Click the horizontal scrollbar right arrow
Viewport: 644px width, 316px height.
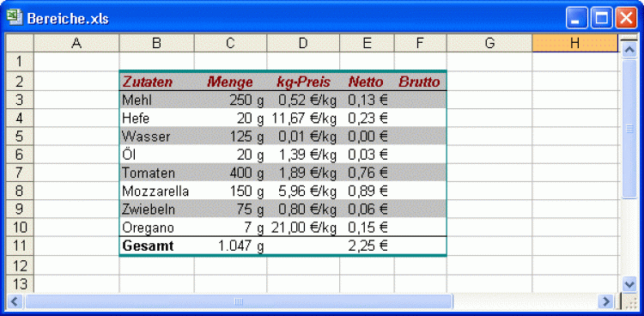coord(605,302)
